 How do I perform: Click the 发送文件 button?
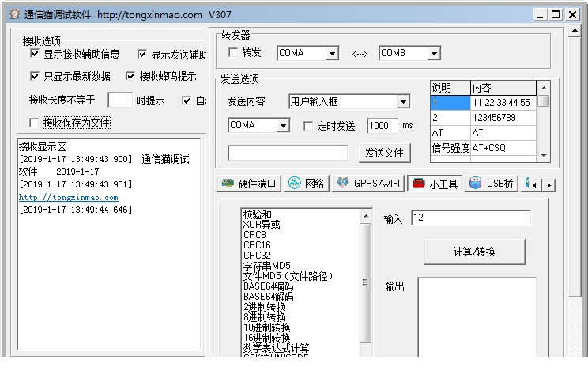tap(385, 153)
